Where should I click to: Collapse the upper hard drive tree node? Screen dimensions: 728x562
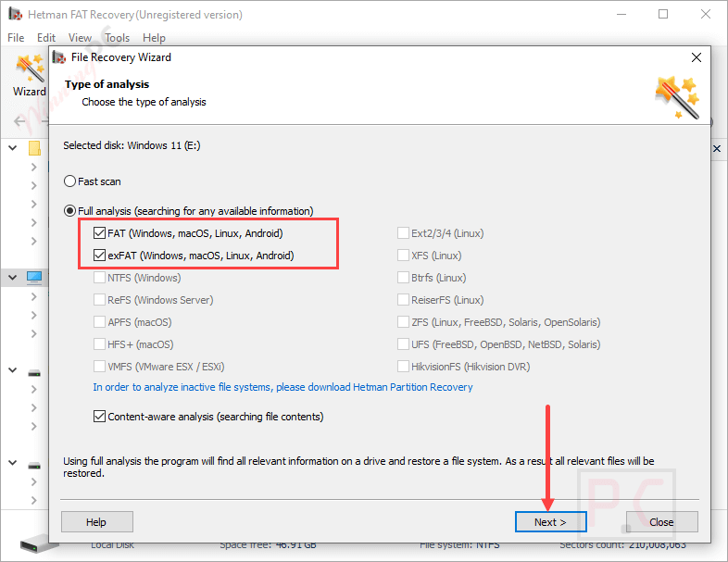(13, 369)
